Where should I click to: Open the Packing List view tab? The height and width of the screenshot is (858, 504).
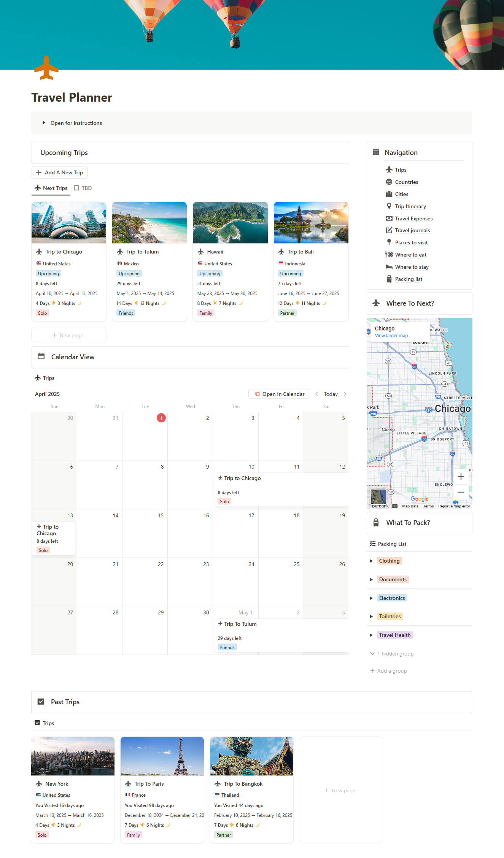(388, 544)
